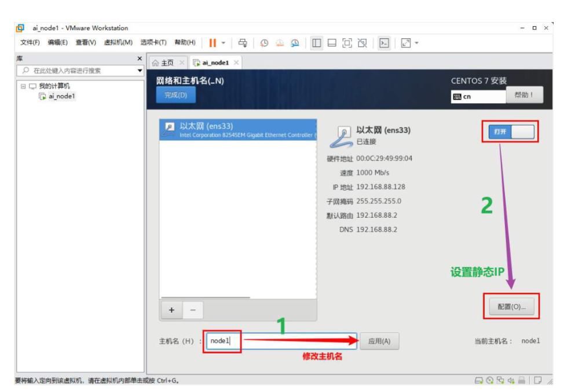This screenshot has height=392, width=571.
Task: Close the ai_node1 tab
Action: 236,63
